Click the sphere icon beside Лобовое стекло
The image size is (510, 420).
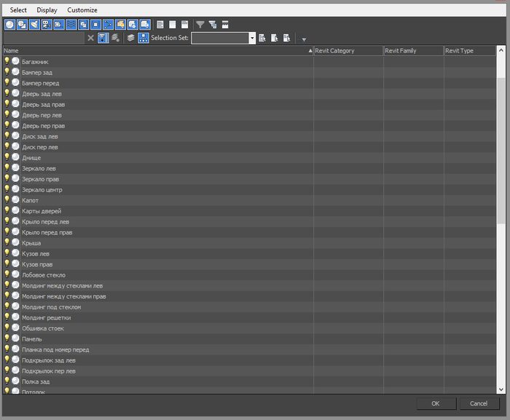coord(15,274)
